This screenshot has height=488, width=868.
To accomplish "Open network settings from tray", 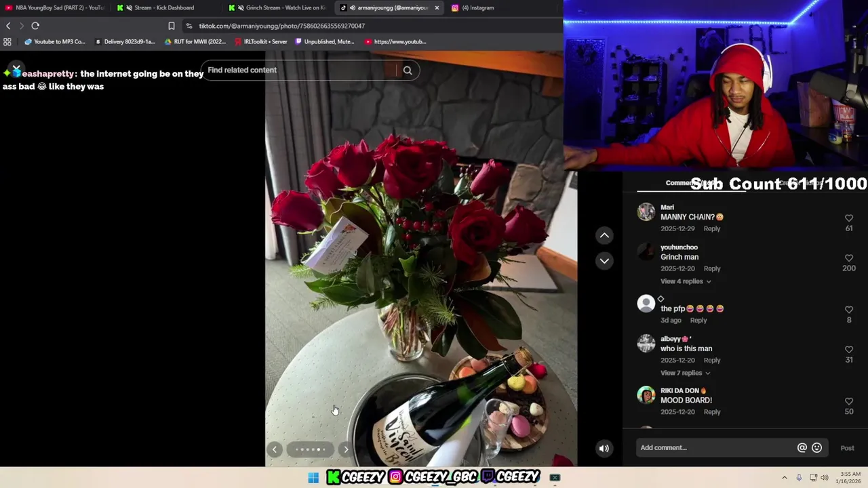I will [x=813, y=478].
